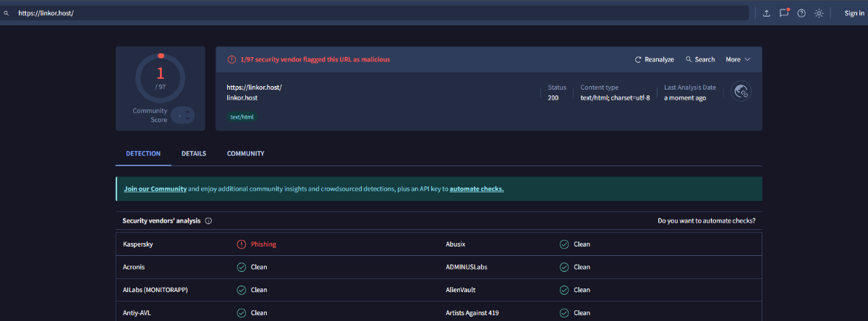
Task: Expand the More dropdown
Action: pos(738,59)
